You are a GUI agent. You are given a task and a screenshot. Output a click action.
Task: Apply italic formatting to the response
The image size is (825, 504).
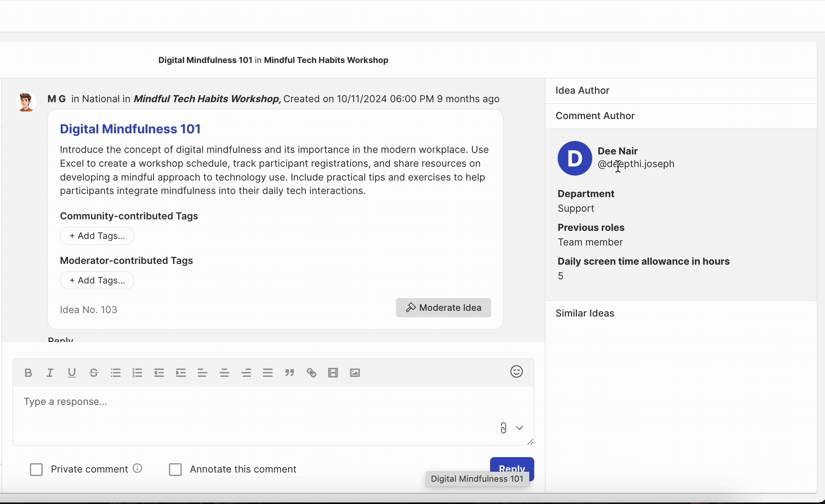(x=50, y=373)
